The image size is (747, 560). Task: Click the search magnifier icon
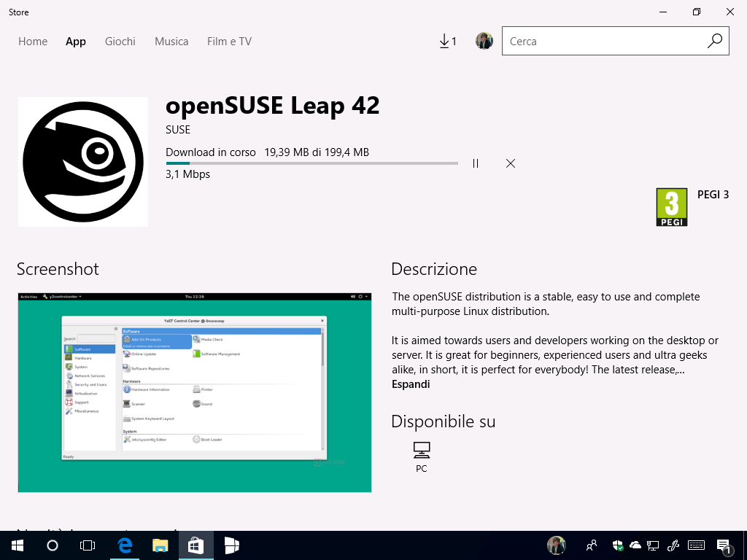pyautogui.click(x=715, y=41)
